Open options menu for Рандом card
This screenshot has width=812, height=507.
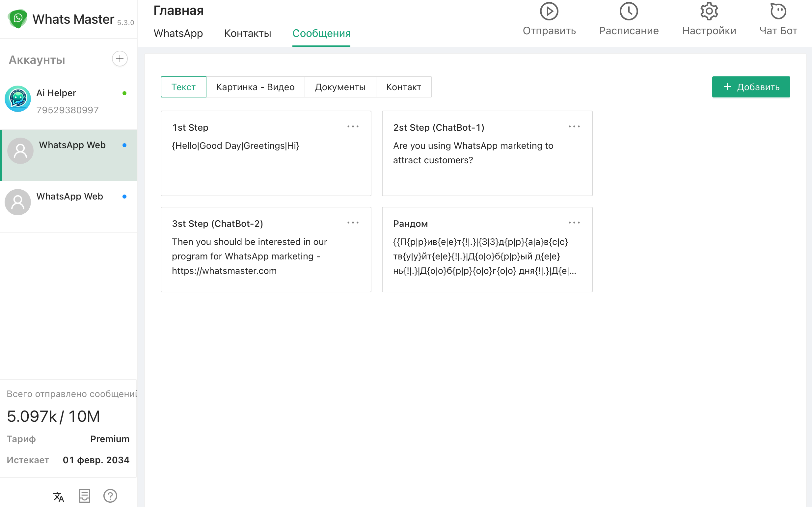(x=574, y=223)
